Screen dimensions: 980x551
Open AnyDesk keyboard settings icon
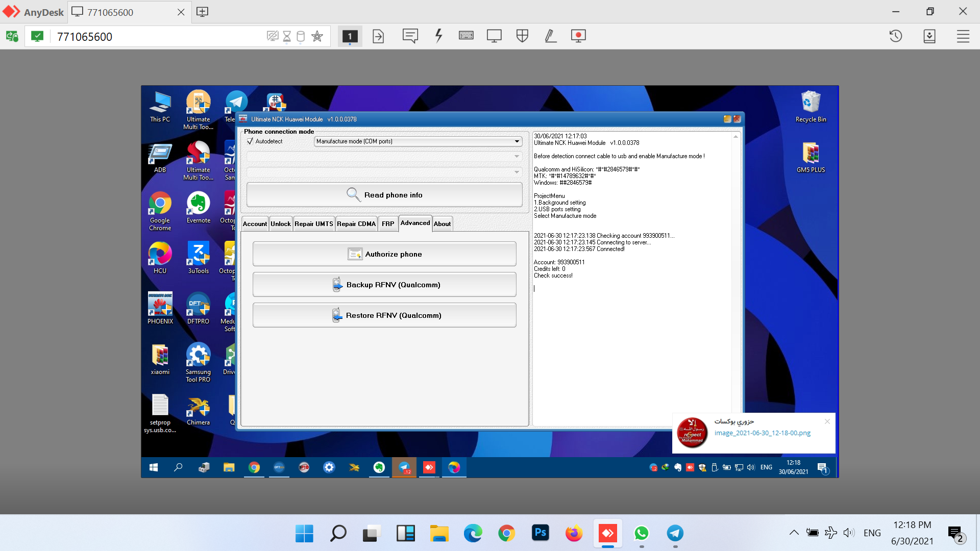tap(466, 35)
